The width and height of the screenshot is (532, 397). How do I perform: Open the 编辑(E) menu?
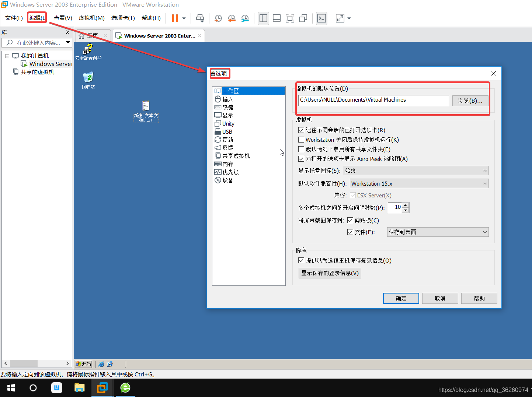38,18
